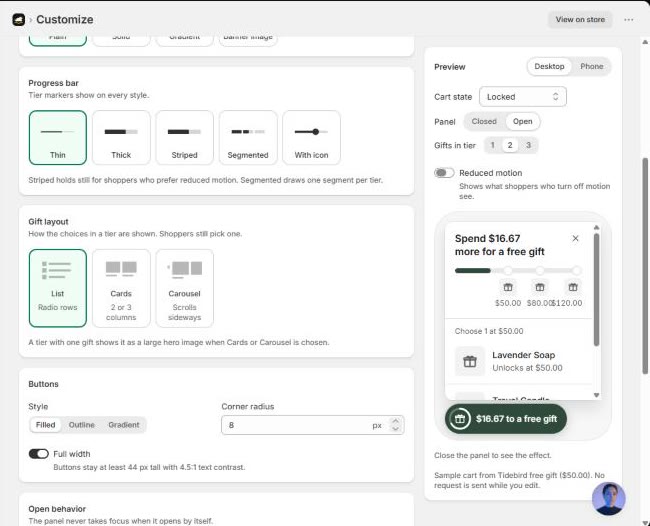650x526 pixels.
Task: Set preview panel to Open
Action: 522,121
